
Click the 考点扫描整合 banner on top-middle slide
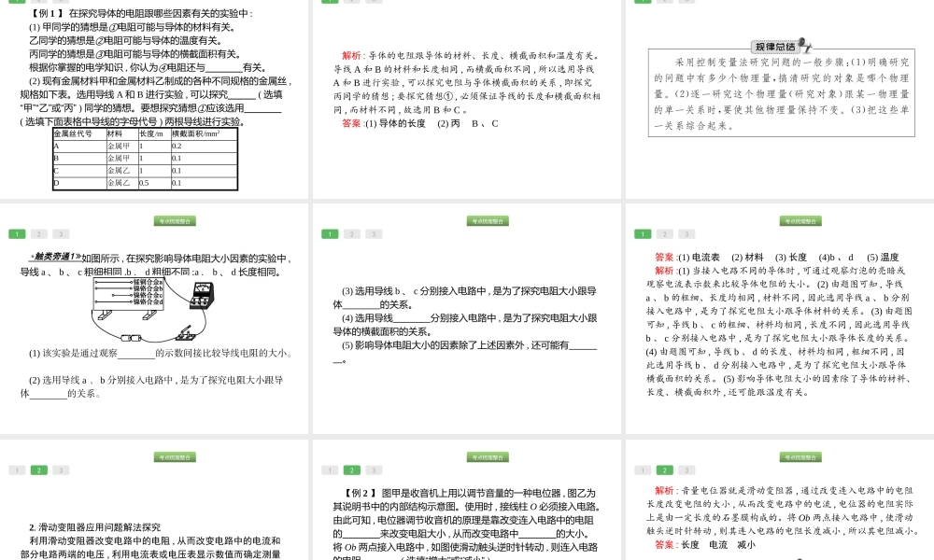[x=488, y=221]
